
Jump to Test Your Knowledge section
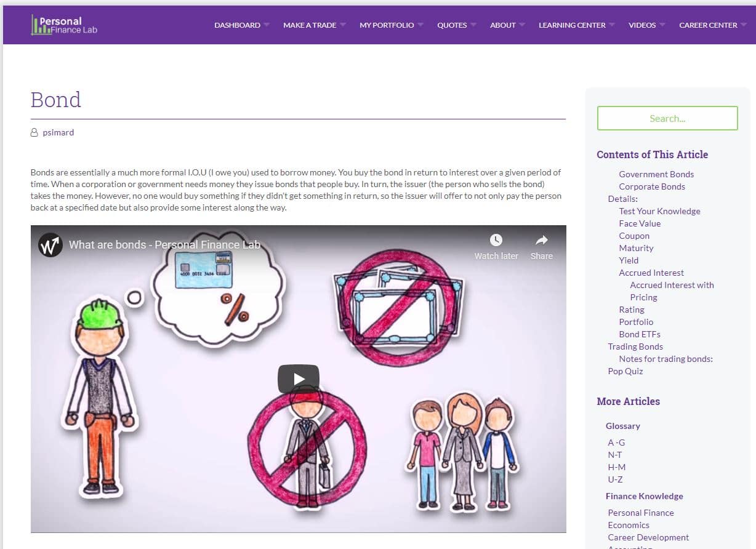[x=659, y=211]
